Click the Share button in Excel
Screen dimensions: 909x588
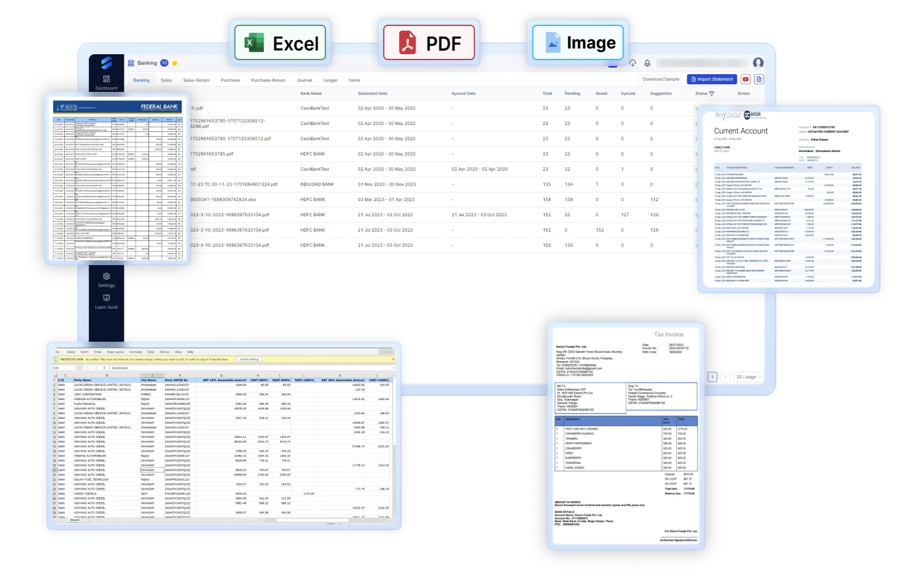tap(387, 352)
